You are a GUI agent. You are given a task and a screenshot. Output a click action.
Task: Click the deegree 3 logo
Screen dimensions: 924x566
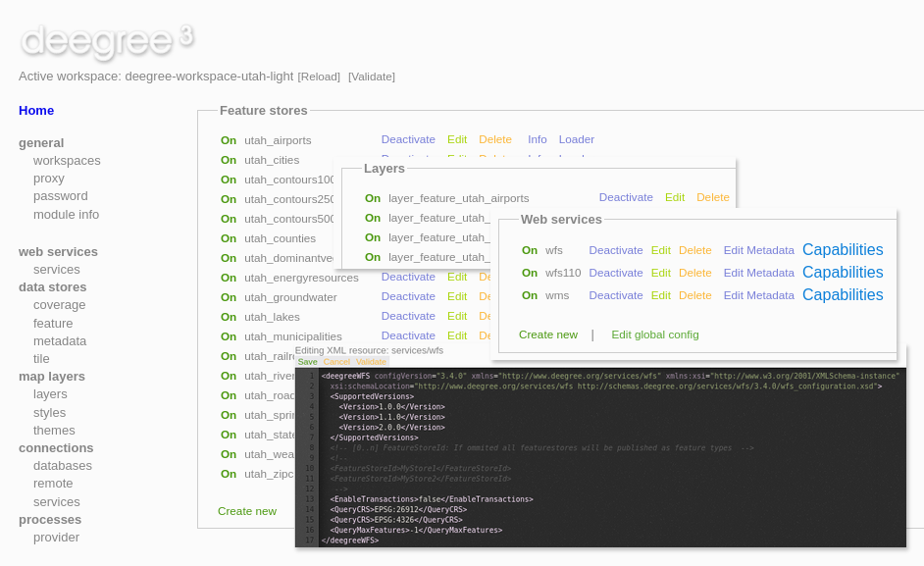tap(107, 40)
